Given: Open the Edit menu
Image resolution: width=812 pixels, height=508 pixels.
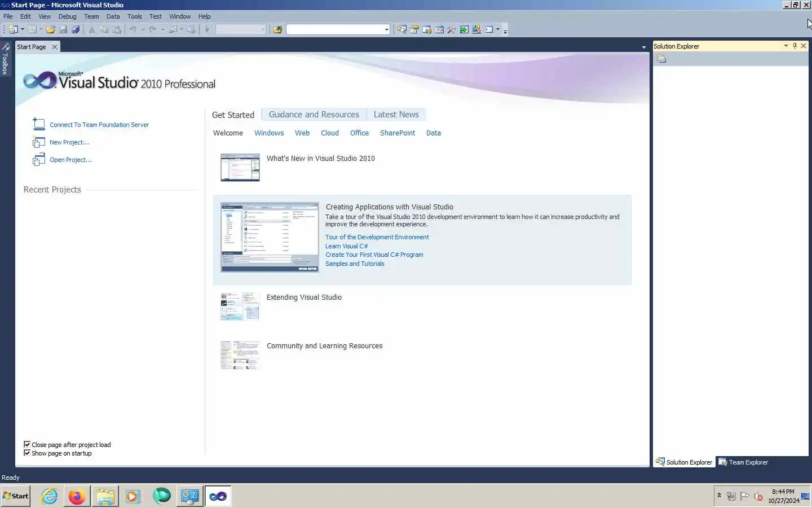Looking at the screenshot, I should coord(25,16).
